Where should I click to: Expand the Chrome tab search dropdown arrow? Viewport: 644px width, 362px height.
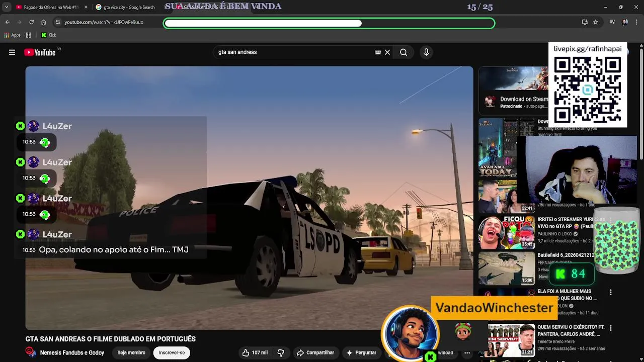tap(6, 7)
